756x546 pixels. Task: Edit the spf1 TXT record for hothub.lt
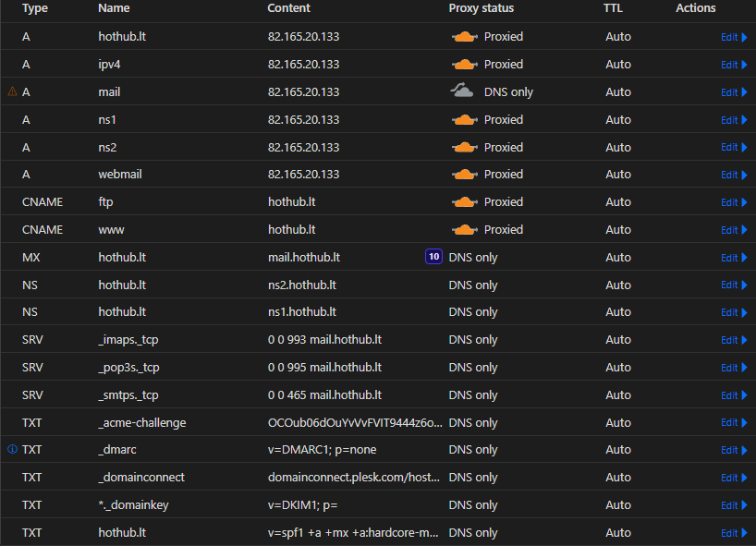(x=734, y=533)
